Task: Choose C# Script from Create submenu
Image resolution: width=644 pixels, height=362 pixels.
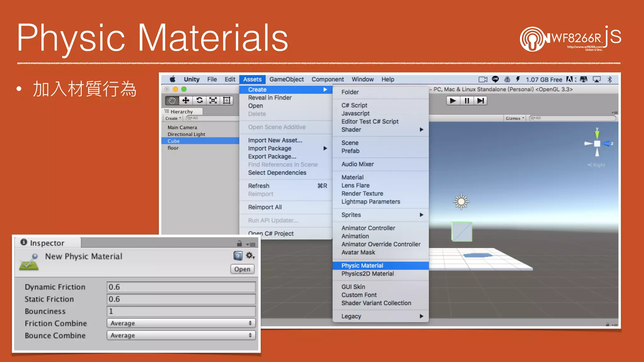Action: click(381, 105)
